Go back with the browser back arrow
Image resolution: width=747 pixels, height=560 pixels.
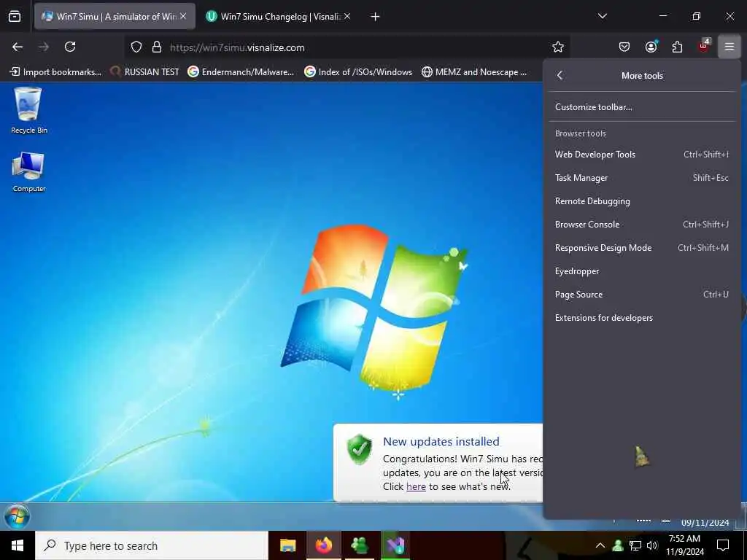[x=18, y=47]
